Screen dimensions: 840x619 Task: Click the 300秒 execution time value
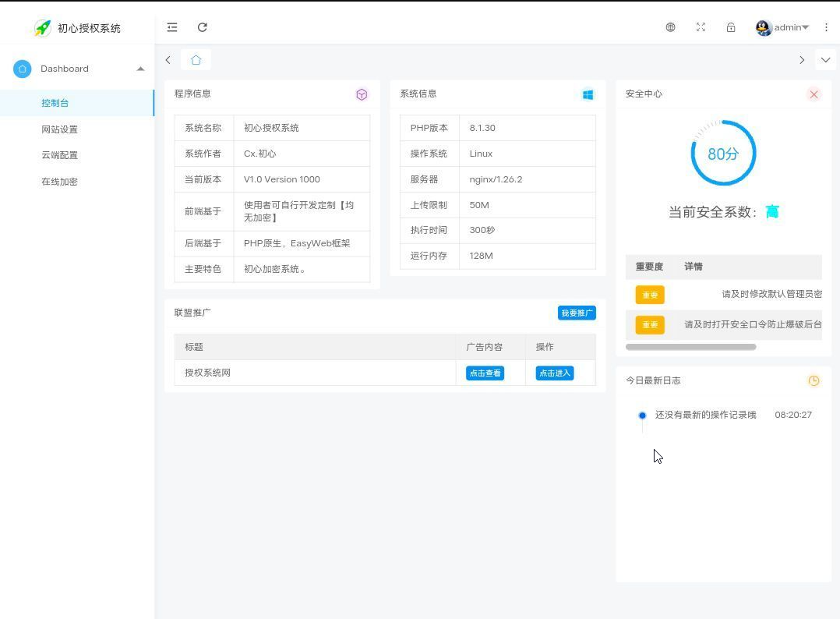click(x=482, y=230)
